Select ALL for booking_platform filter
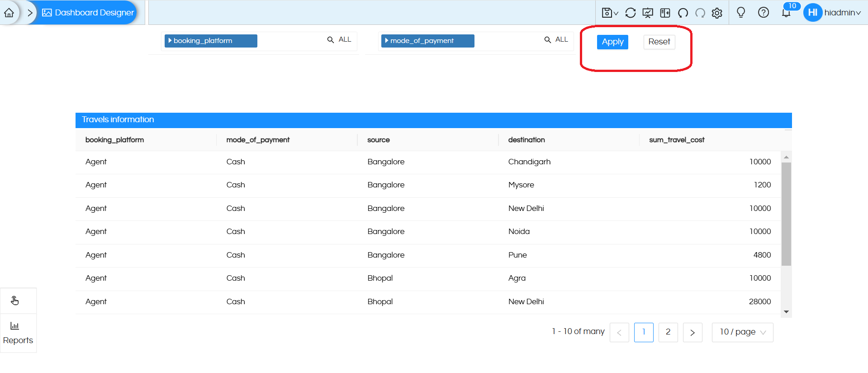Image resolution: width=868 pixels, height=373 pixels. (345, 39)
